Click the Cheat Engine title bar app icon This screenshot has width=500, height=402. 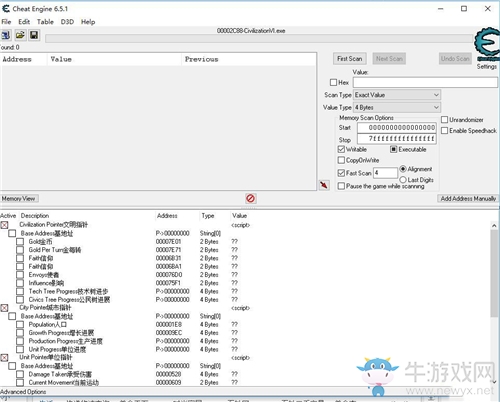click(x=6, y=9)
